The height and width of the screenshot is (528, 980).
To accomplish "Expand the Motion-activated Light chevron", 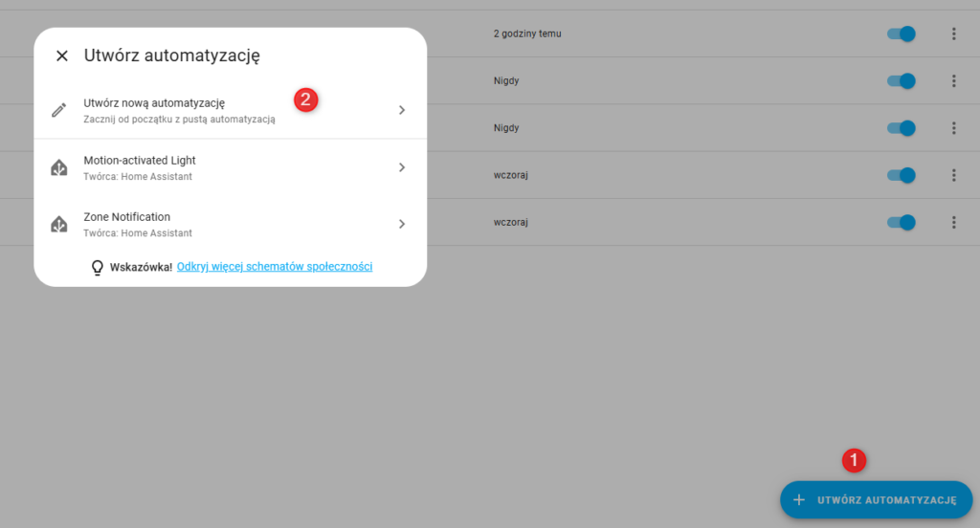I will (402, 167).
